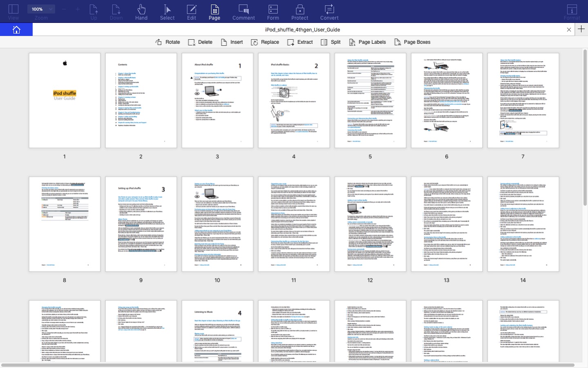
Task: Open the Protect tools
Action: click(x=300, y=12)
